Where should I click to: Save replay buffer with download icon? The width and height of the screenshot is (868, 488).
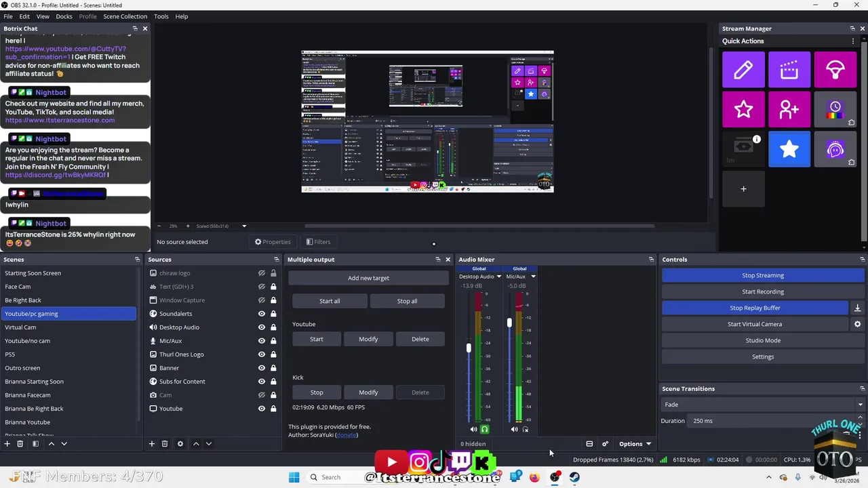(857, 308)
